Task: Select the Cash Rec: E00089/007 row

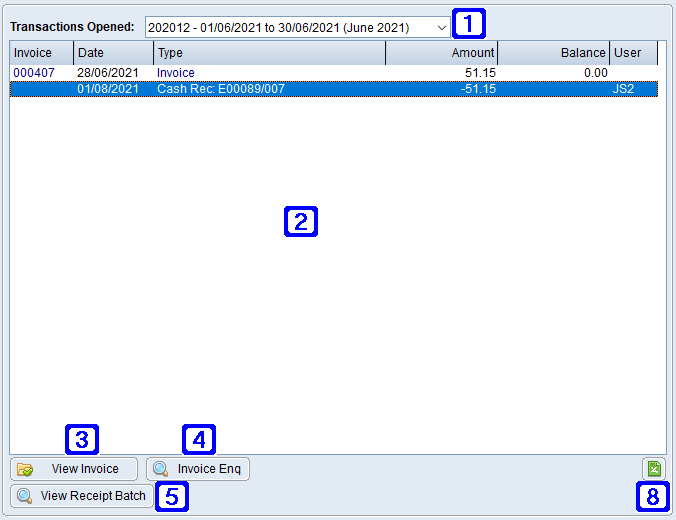Action: [x=334, y=89]
